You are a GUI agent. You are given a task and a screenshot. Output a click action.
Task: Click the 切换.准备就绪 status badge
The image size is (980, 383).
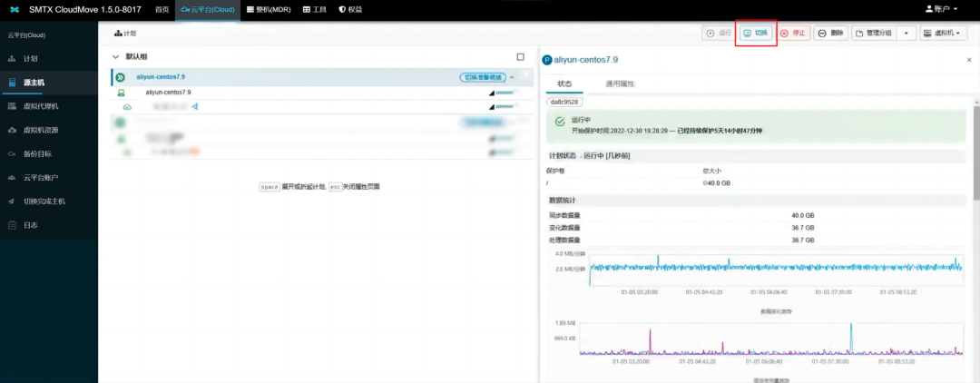tap(483, 77)
